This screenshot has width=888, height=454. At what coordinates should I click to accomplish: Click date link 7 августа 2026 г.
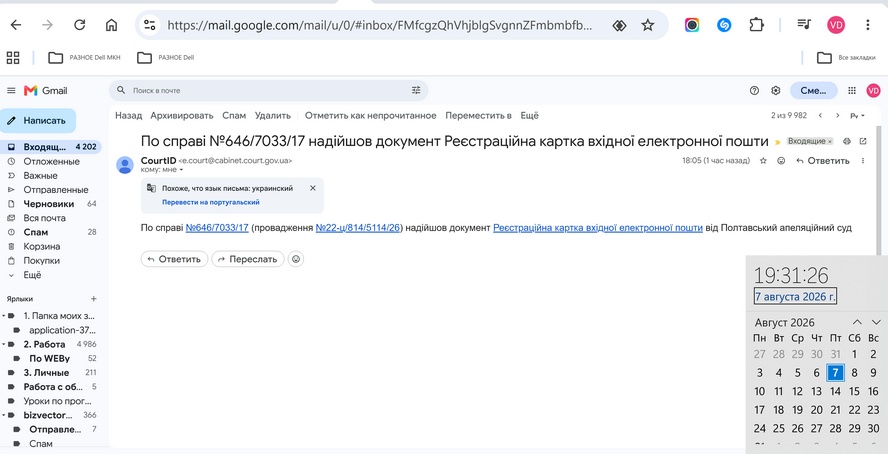(795, 297)
